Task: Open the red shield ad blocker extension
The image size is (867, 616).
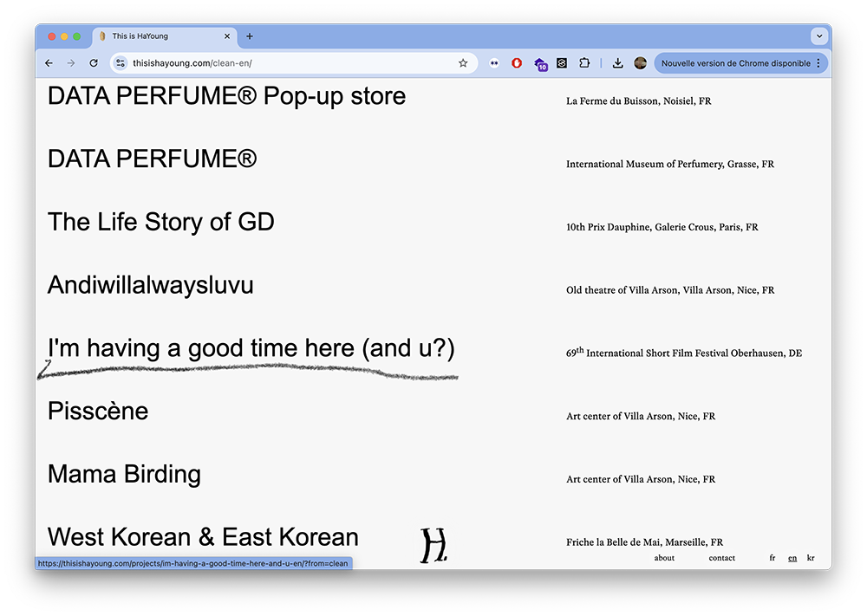Action: 517,63
